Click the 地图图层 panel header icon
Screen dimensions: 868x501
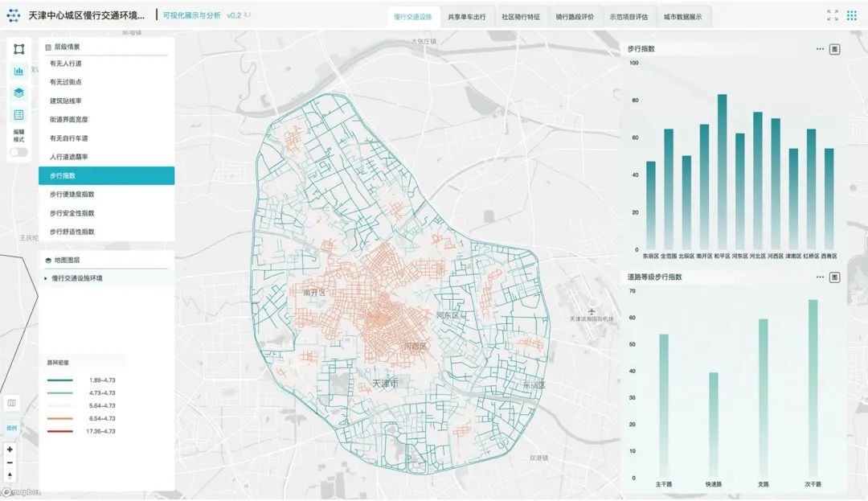[48, 261]
